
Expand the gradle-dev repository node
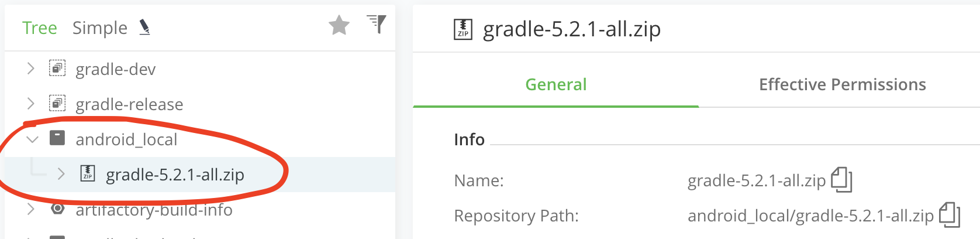click(x=31, y=69)
